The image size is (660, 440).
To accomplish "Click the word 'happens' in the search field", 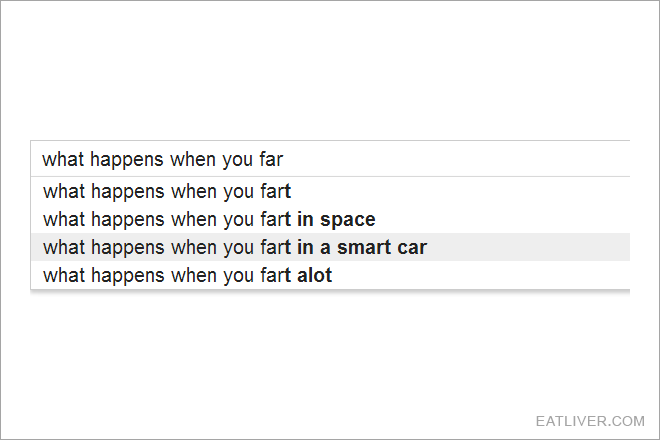I will (x=127, y=160).
